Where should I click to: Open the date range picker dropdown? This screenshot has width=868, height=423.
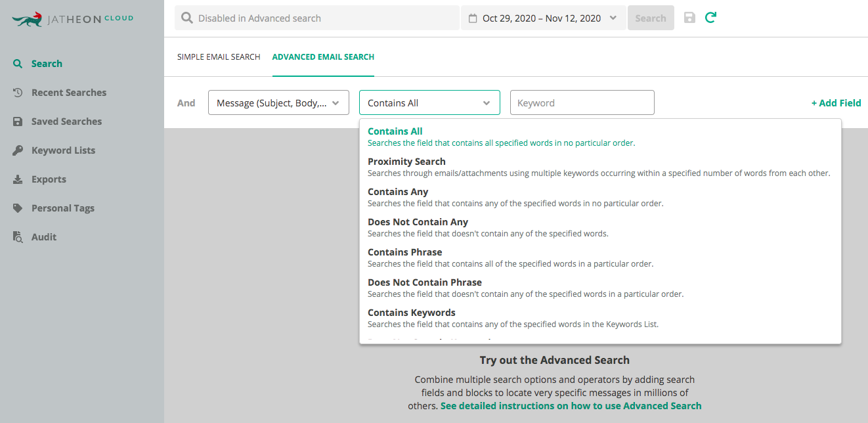pyautogui.click(x=542, y=18)
